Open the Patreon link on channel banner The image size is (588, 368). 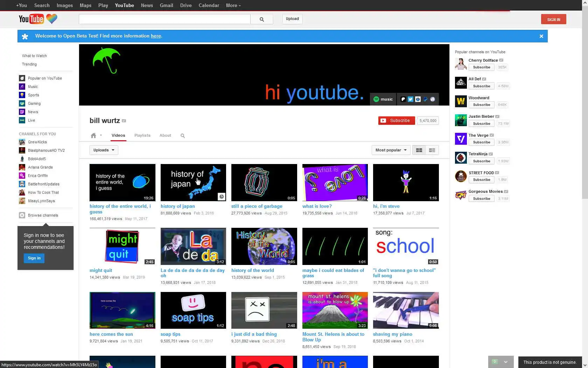tap(403, 99)
